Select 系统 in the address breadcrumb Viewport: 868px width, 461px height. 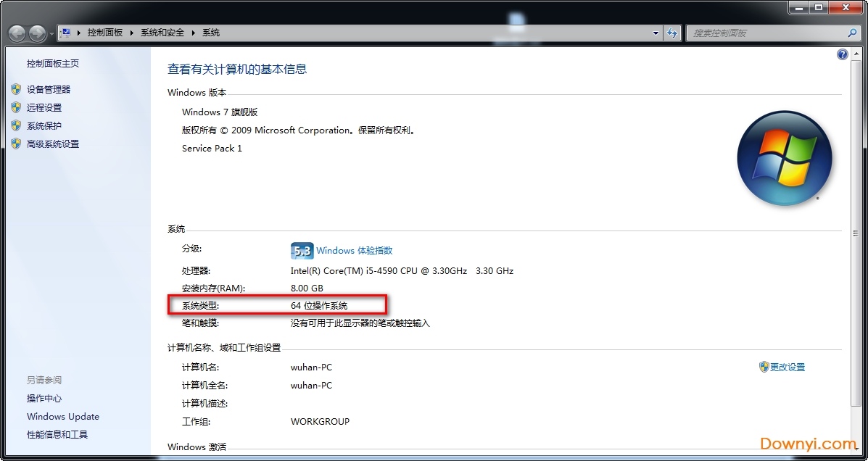pyautogui.click(x=211, y=33)
